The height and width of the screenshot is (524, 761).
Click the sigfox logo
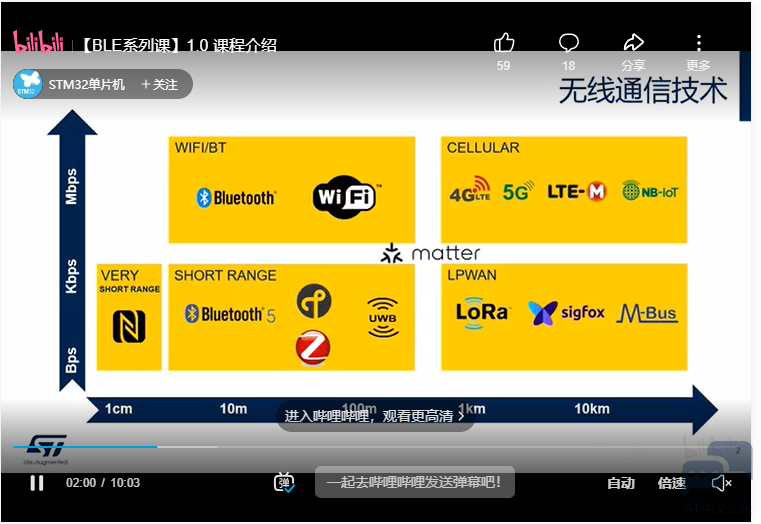(566, 313)
